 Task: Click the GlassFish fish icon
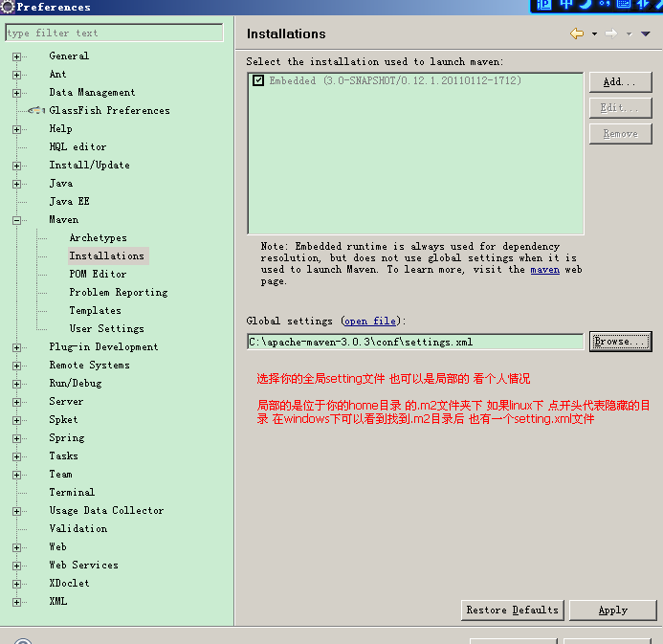(x=36, y=110)
